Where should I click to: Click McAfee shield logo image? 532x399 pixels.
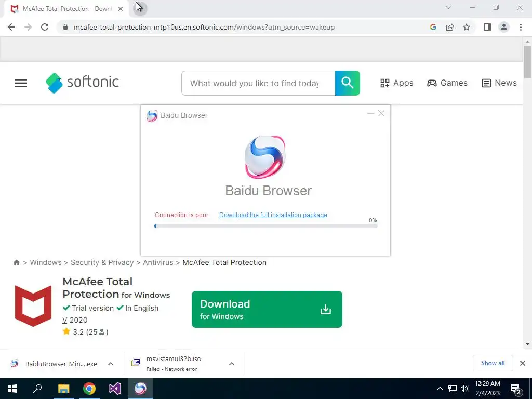coord(33,306)
